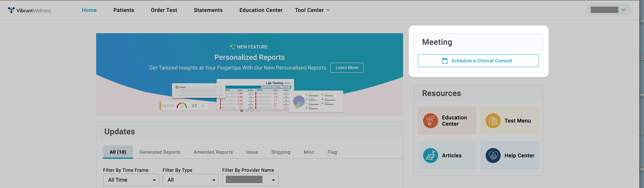Open the Filter By Time Frame dropdown
644x188 pixels.
pos(131,180)
